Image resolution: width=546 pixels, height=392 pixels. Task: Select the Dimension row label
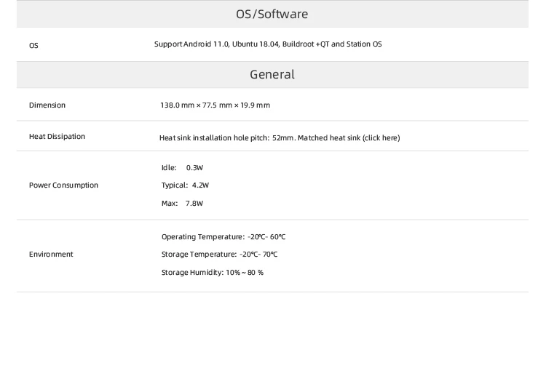tap(47, 105)
